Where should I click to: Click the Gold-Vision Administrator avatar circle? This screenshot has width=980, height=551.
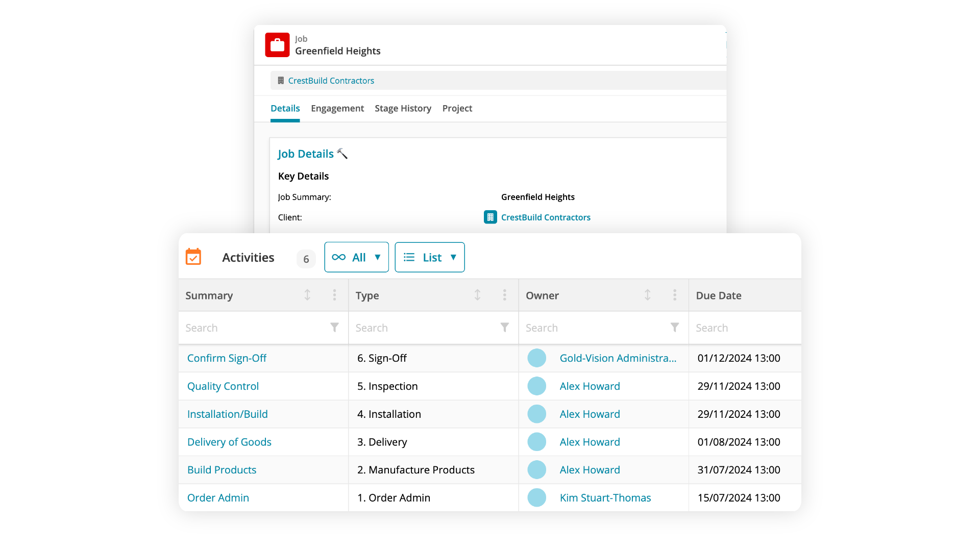(536, 358)
